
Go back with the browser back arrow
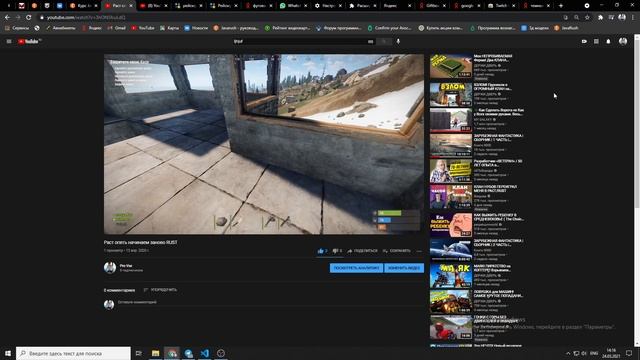click(x=7, y=18)
